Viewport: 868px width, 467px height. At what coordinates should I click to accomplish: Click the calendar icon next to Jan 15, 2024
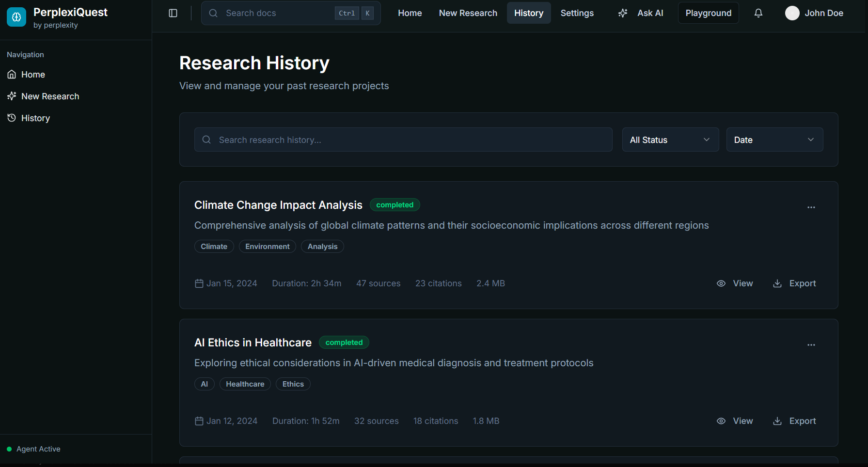coord(199,283)
